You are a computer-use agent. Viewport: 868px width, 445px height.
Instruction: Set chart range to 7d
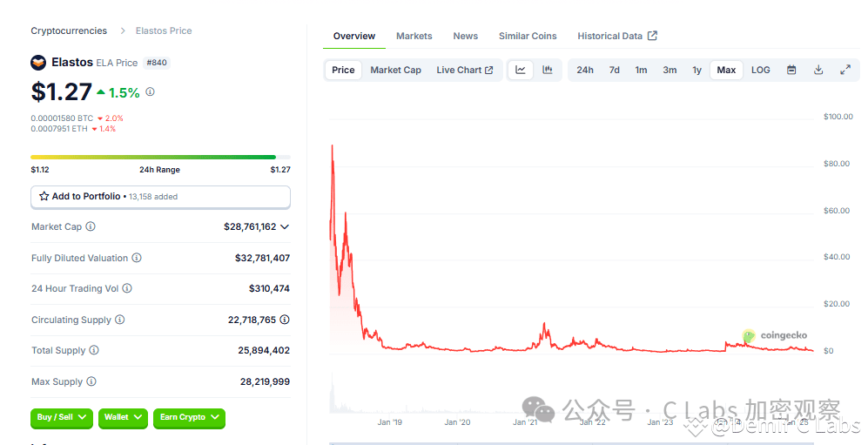pyautogui.click(x=615, y=70)
